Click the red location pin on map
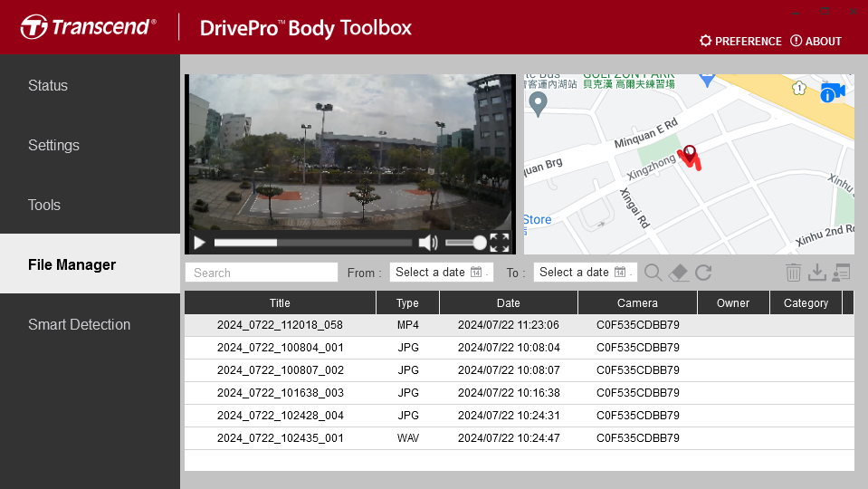Image resolution: width=868 pixels, height=489 pixels. [x=690, y=156]
